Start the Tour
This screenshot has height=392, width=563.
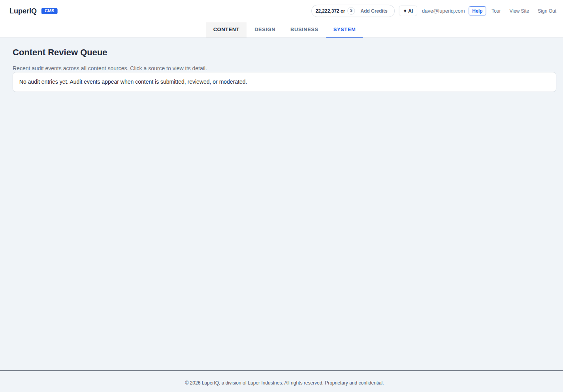496,11
